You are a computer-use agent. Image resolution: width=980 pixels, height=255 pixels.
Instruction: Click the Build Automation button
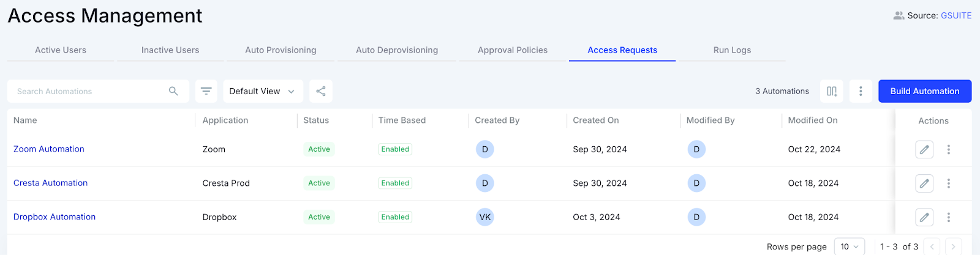tap(925, 91)
